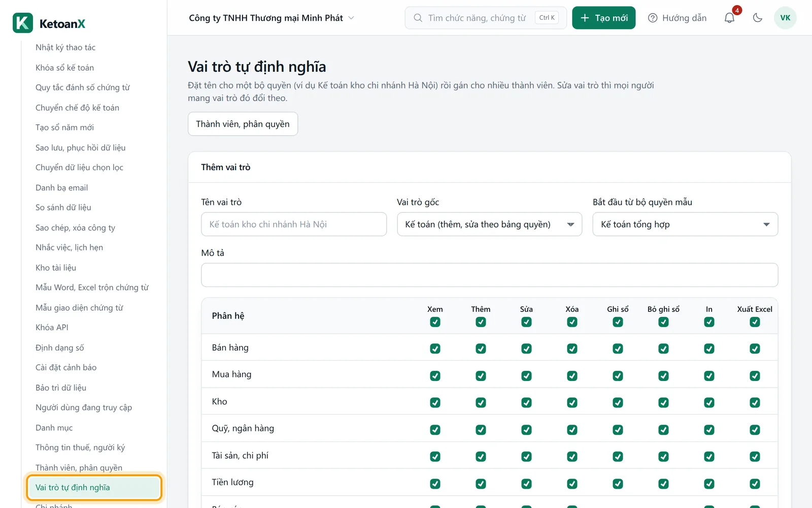This screenshot has height=508, width=812.
Task: Click the Bán hàng row label
Action: (230, 347)
